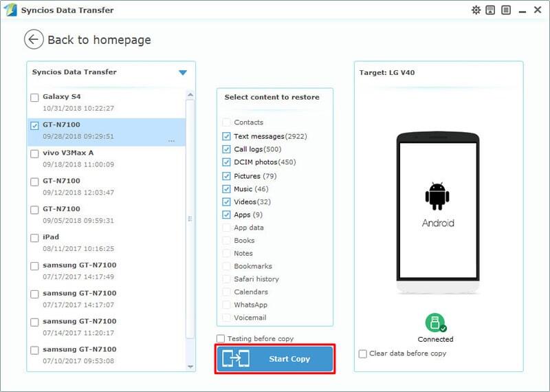Check GT-N7100 09/05/2018 backup checkbox
This screenshot has width=550, height=392.
[34, 210]
